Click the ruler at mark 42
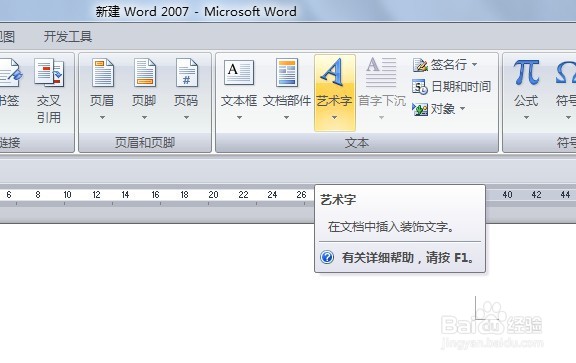Screen dimensions: 576x363 (536, 195)
